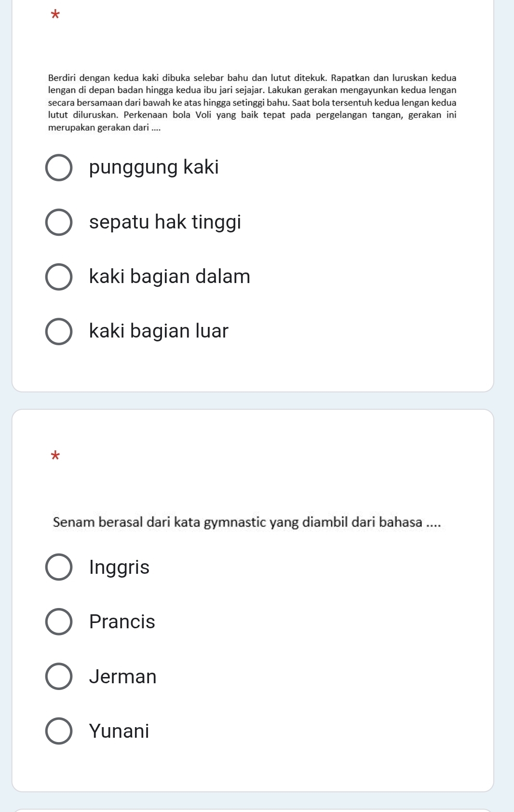Screen dimensions: 514x812
Task: Mark the 'kaki bagian luar' radio button
Action: (59, 331)
